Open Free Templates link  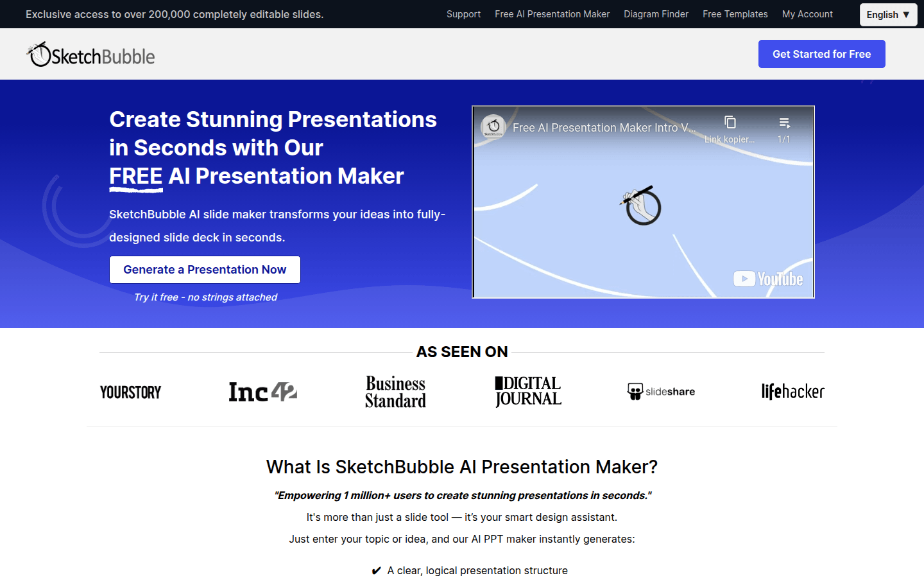pyautogui.click(x=735, y=14)
